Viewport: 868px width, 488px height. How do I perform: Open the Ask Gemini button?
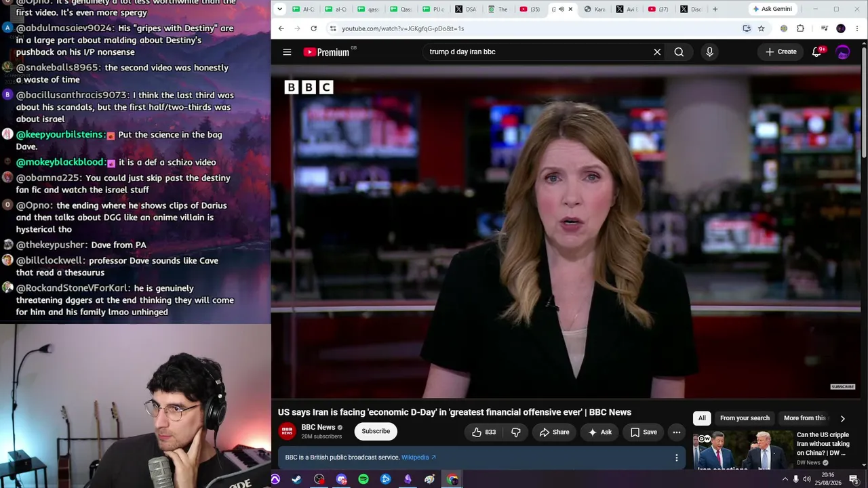click(x=772, y=9)
